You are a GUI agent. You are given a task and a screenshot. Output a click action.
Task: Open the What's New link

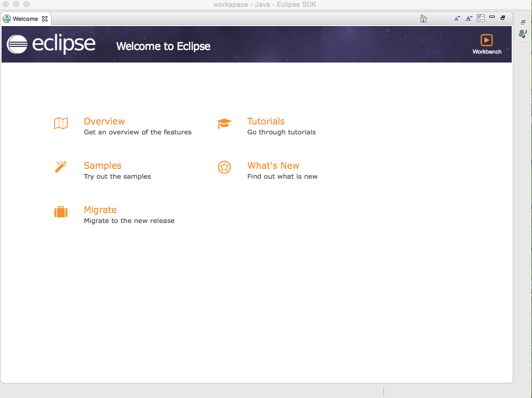pos(273,165)
